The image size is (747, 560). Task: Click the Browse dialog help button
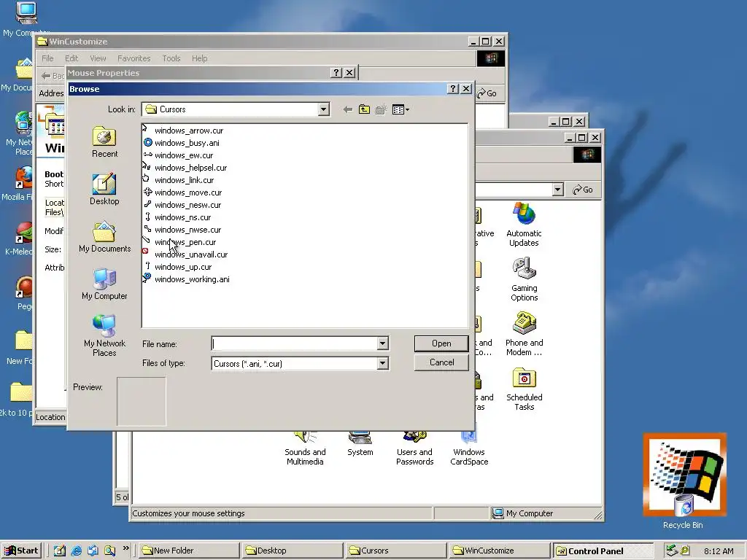tap(453, 88)
